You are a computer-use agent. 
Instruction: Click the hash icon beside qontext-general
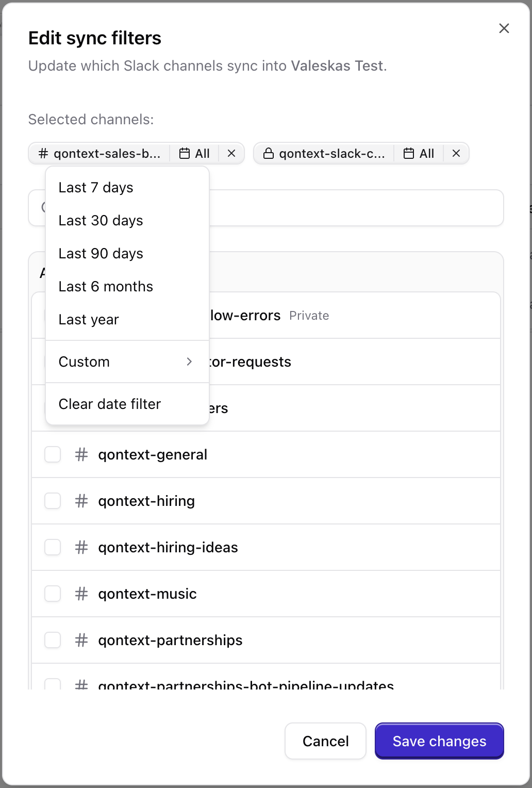(x=80, y=454)
